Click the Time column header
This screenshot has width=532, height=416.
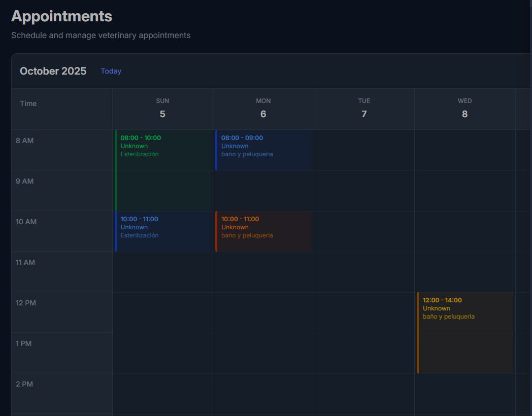[28, 103]
